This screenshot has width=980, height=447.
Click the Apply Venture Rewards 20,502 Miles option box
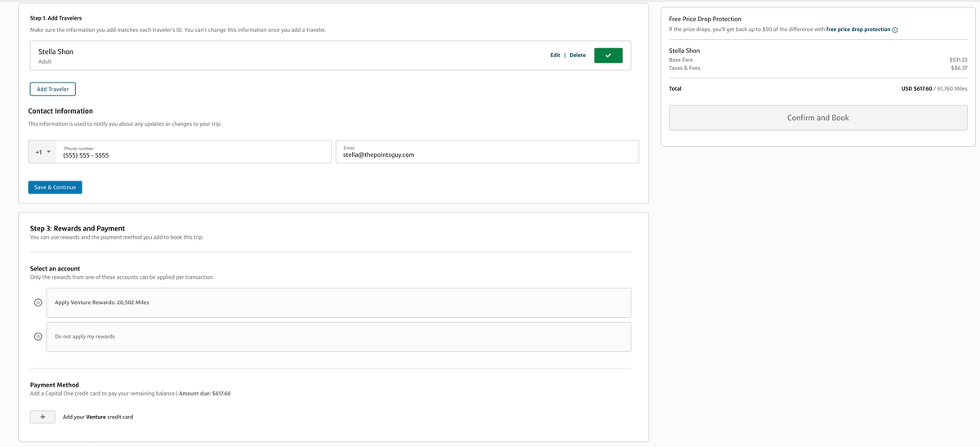tap(338, 302)
